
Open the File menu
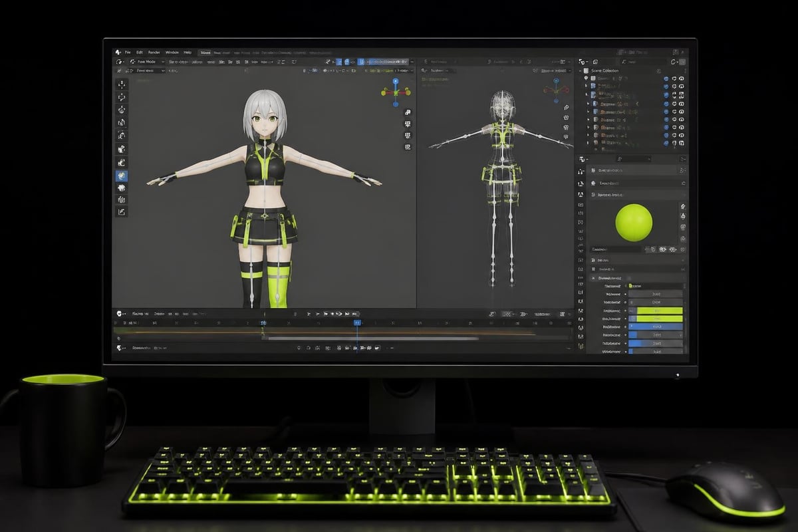point(127,52)
